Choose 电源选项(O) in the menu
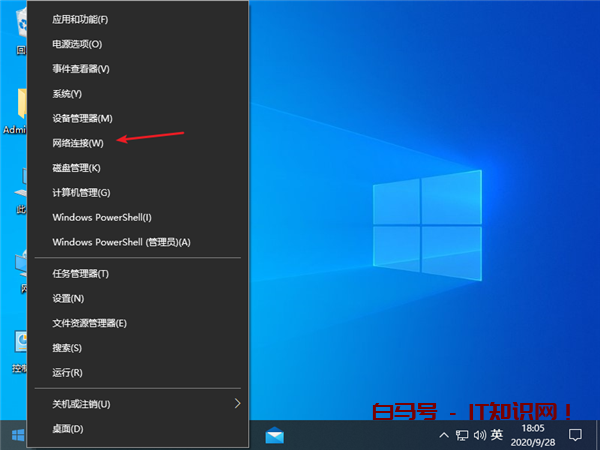600x450 pixels. click(77, 44)
